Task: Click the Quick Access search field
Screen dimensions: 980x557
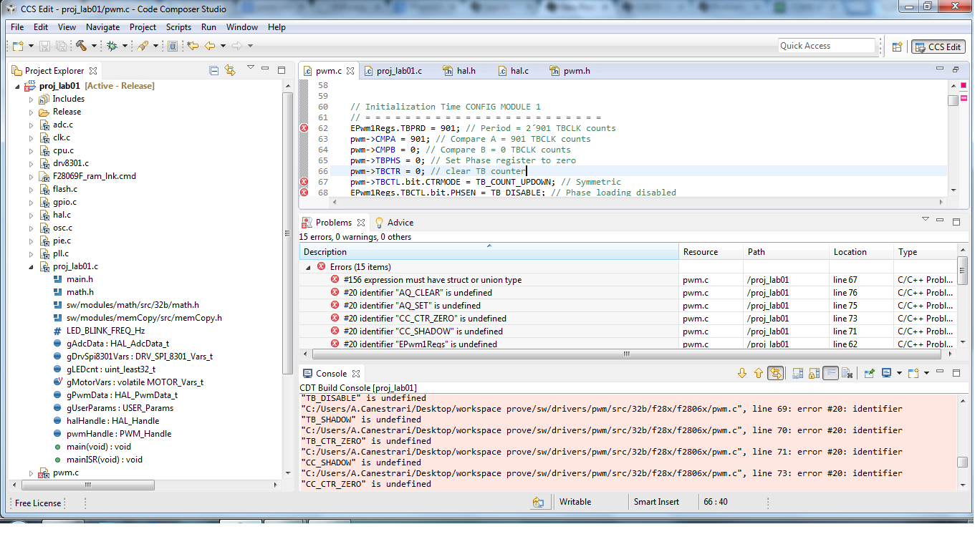Action: (826, 46)
